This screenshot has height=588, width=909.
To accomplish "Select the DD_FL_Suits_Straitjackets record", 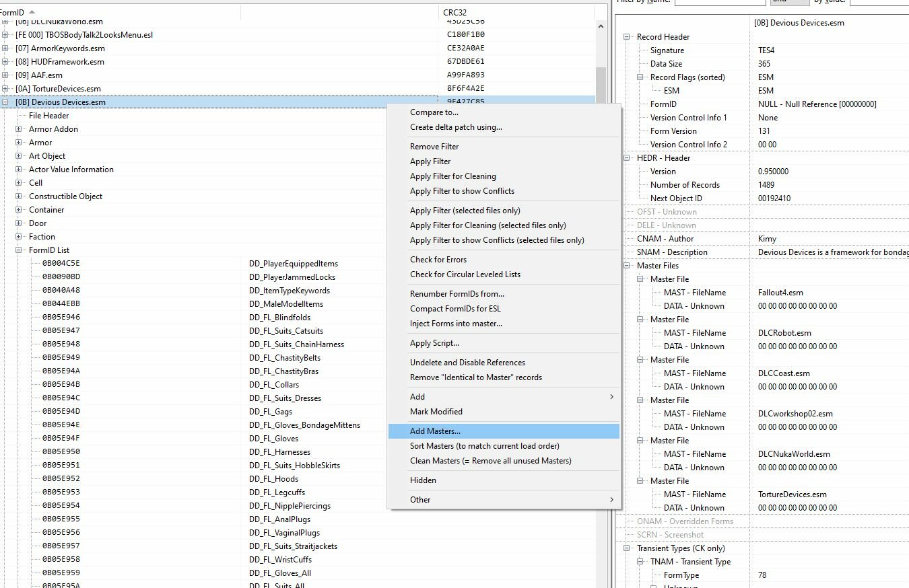I will tap(294, 546).
